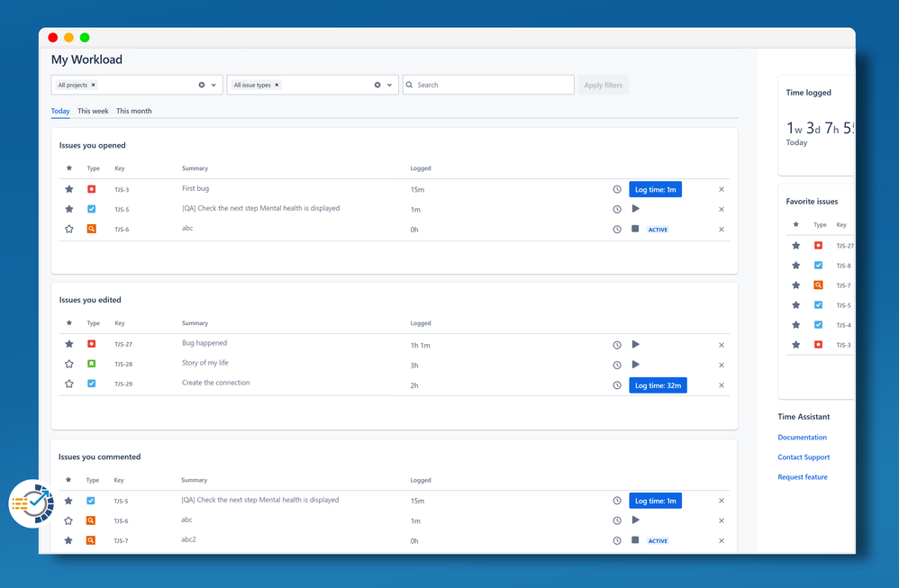Screen dimensions: 899x588
Task: Toggle star on TJS-5 in Issues you opened
Action: click(x=69, y=209)
